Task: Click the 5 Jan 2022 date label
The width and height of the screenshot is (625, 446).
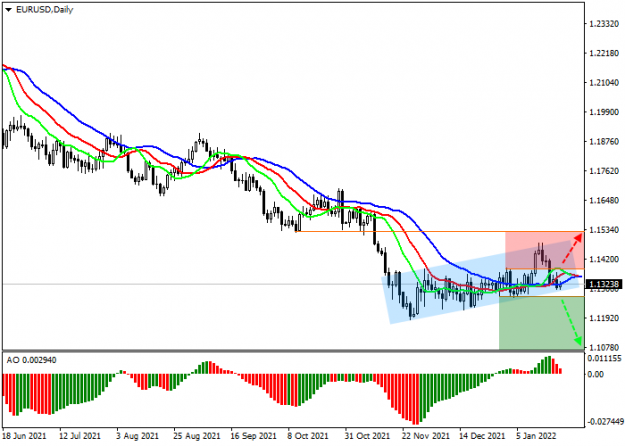Action: coord(536,436)
